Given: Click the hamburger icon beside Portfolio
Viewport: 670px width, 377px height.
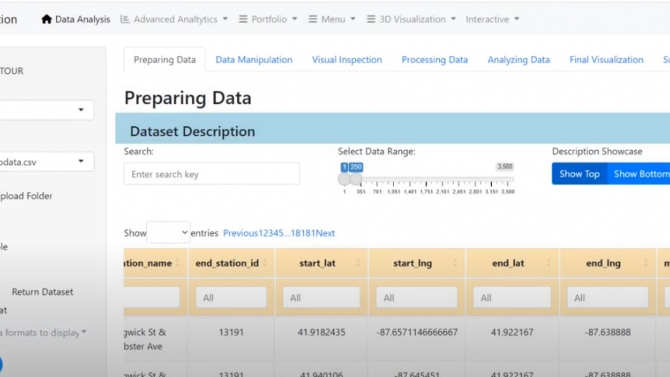Looking at the screenshot, I should point(243,19).
